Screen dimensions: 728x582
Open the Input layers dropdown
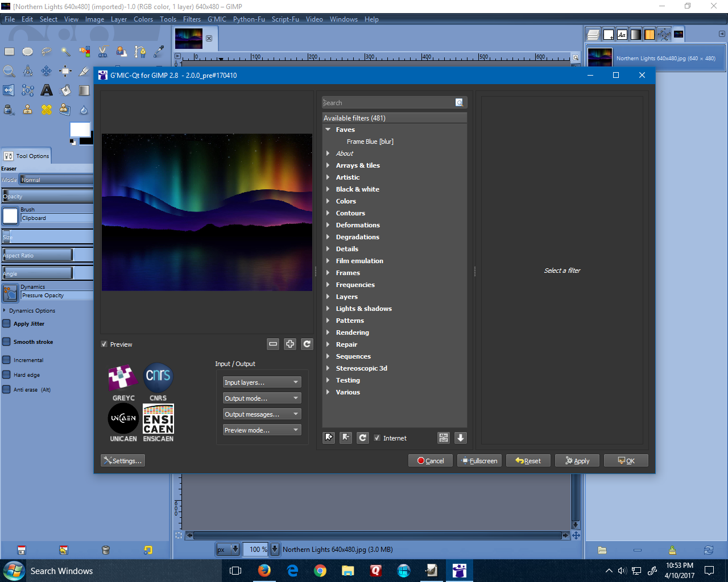click(262, 383)
